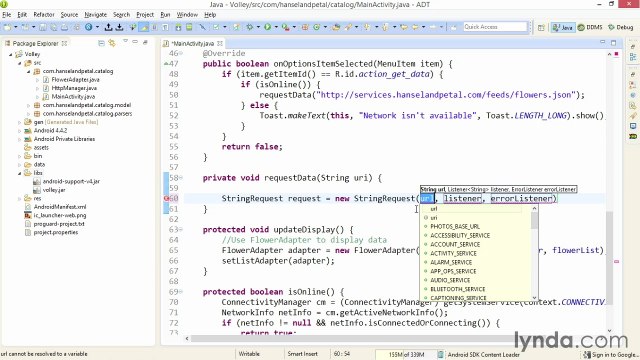640x360 pixels.
Task: Minimize the Package Explorer view
Action: tap(136, 42)
